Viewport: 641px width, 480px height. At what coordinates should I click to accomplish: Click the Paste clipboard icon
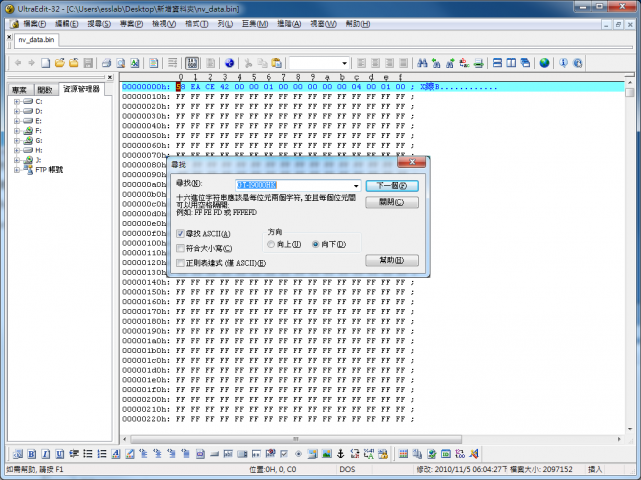tap(277, 63)
